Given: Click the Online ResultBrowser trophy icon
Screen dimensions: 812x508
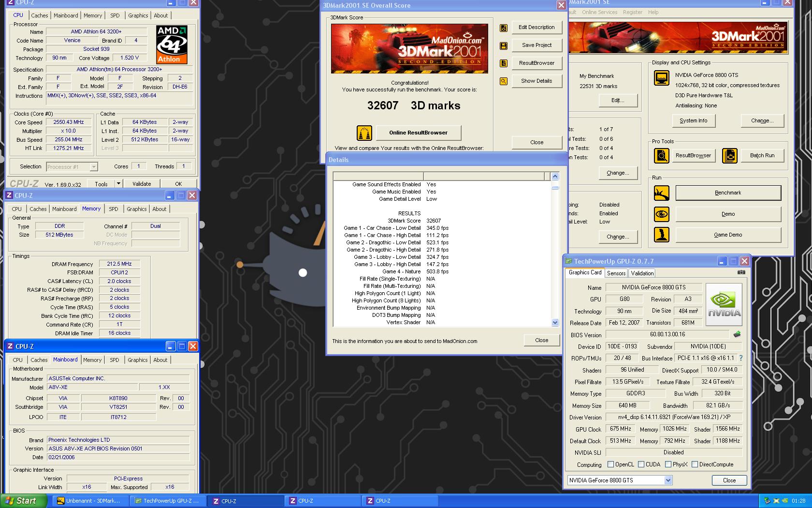Looking at the screenshot, I should pyautogui.click(x=364, y=133).
